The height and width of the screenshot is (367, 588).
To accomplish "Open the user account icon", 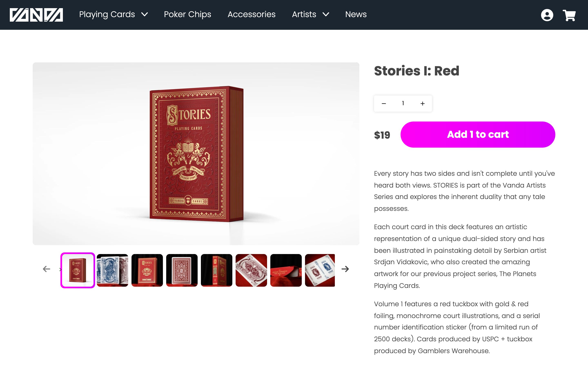I will (x=547, y=14).
